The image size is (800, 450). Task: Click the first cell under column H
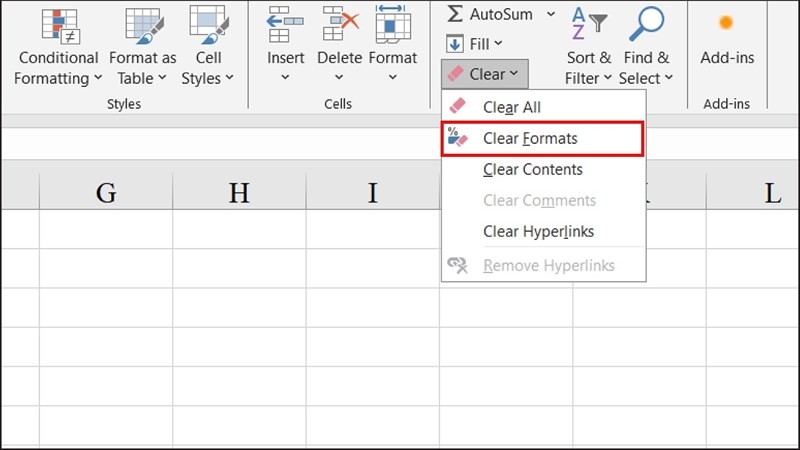(x=239, y=229)
